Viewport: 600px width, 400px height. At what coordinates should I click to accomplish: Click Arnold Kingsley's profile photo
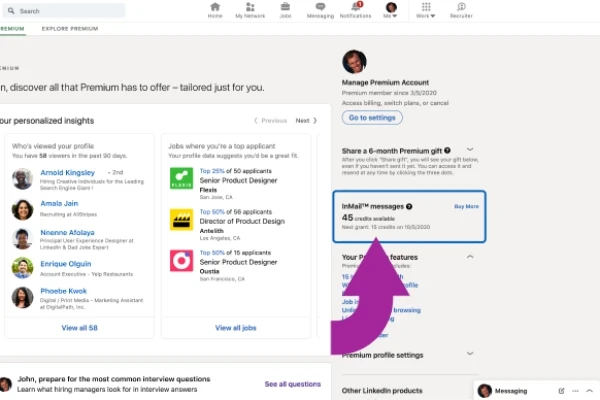pyautogui.click(x=22, y=179)
